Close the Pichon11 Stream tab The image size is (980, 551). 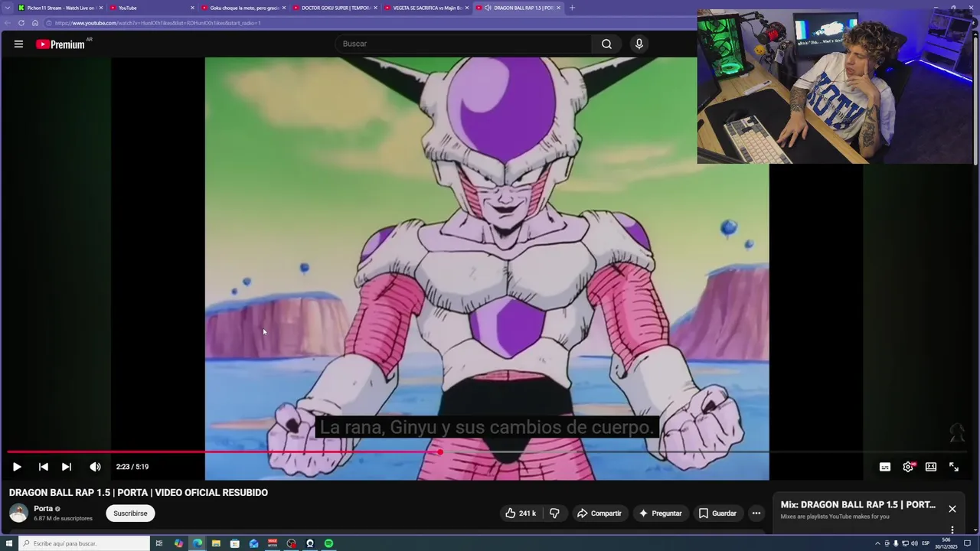click(100, 8)
